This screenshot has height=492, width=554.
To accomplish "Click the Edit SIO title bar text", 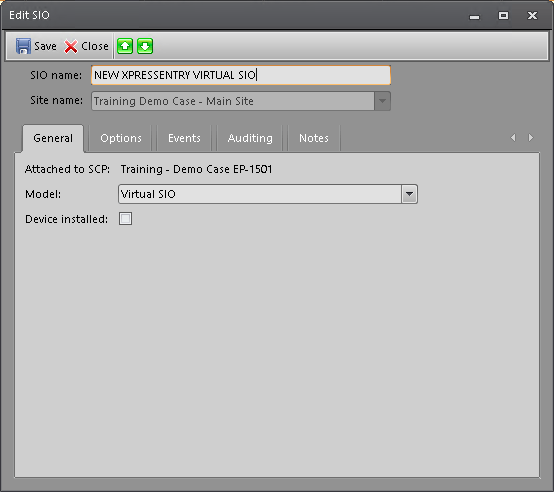I will [x=29, y=15].
